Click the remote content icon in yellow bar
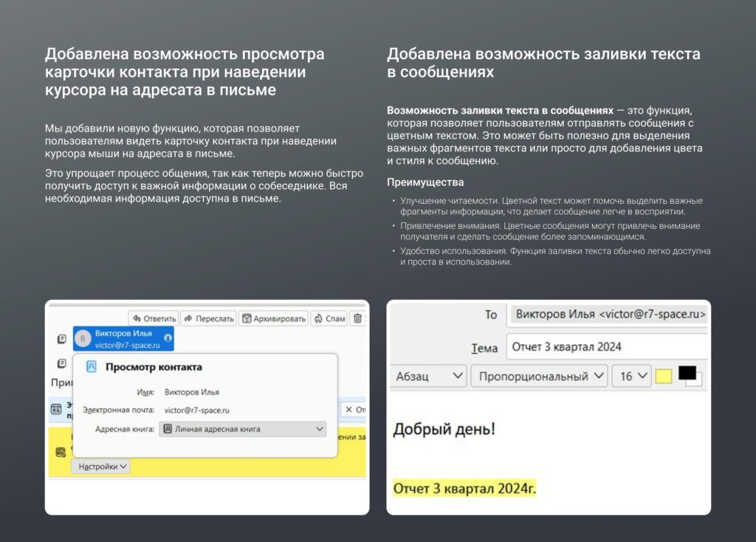 point(61,452)
